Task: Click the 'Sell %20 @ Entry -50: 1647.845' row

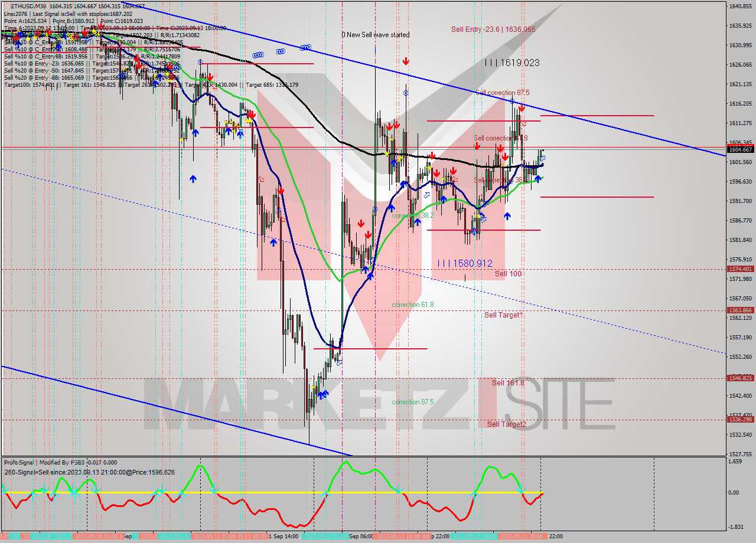Action: [x=91, y=70]
